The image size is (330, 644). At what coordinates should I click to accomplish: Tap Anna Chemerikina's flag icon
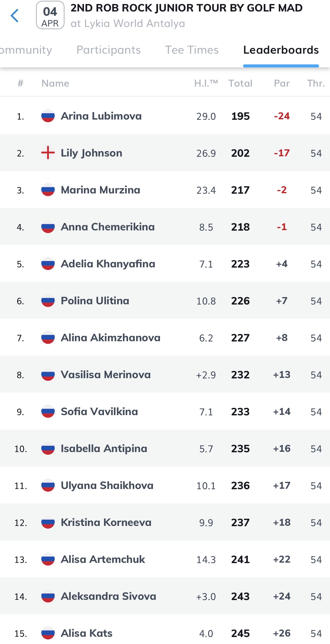48,227
